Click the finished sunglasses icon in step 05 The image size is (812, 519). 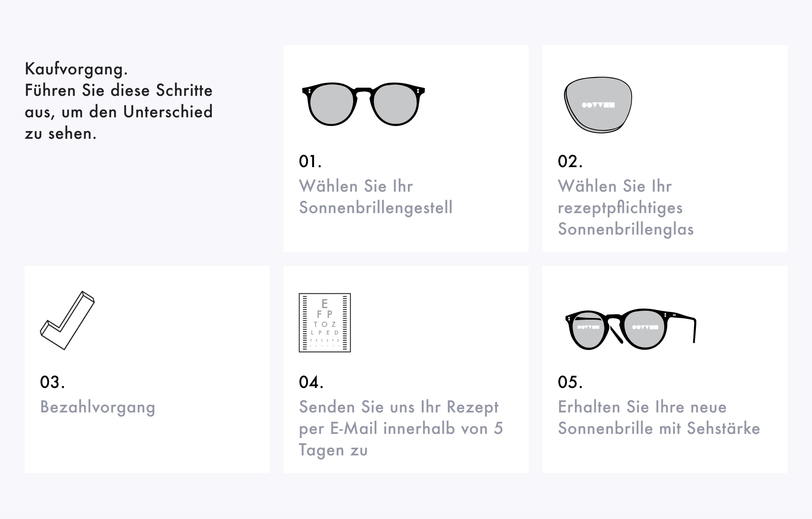point(631,329)
